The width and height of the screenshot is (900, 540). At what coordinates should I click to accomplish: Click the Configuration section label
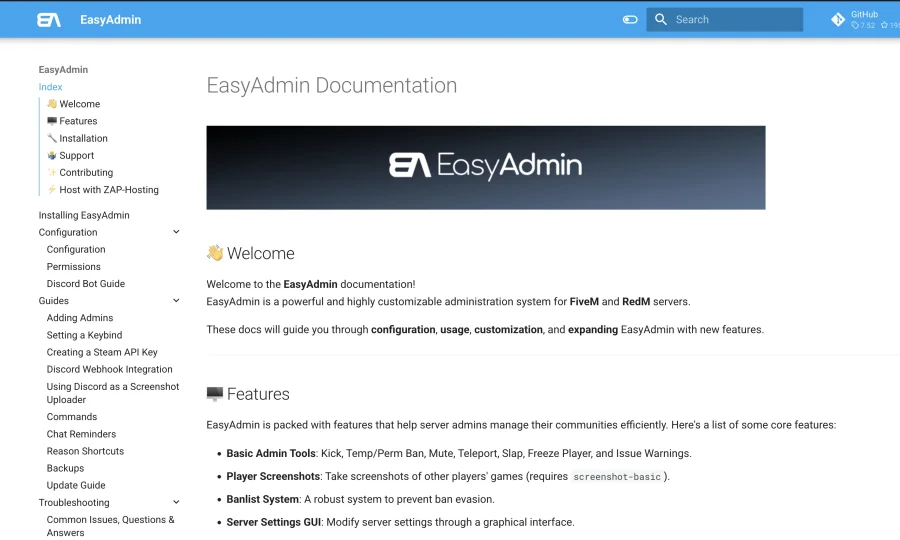(68, 232)
